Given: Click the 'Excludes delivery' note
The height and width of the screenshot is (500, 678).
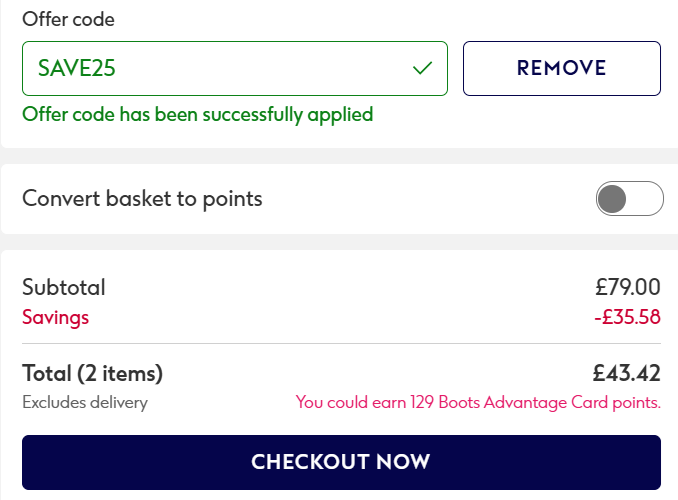Looking at the screenshot, I should pyautogui.click(x=85, y=403).
